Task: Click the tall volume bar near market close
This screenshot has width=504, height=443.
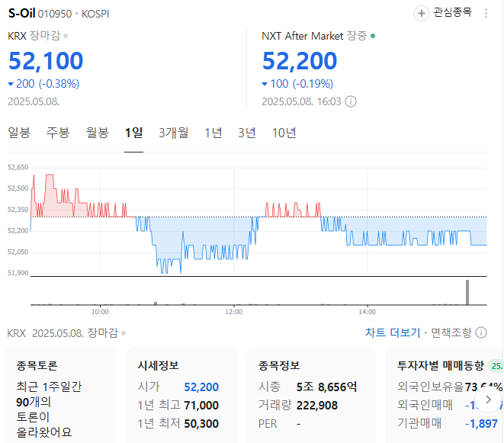Action: 467,292
